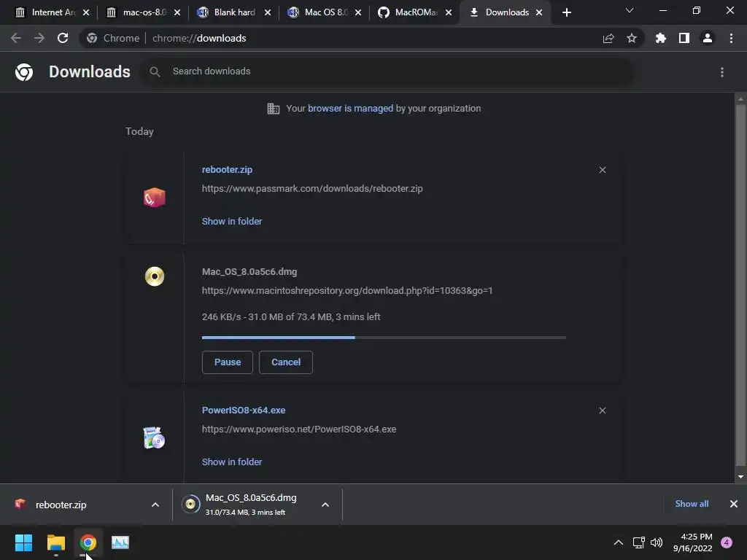
Task: Open Chrome's three-dot main menu
Action: click(x=731, y=38)
